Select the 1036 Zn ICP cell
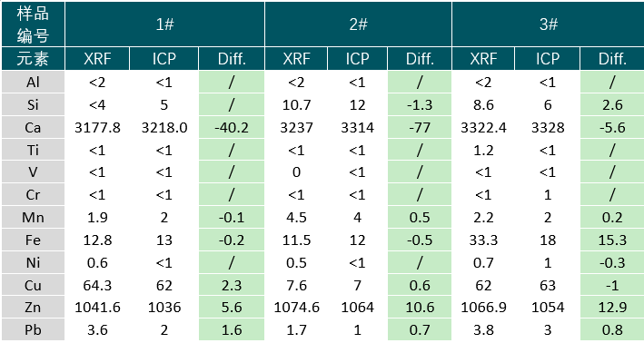Image resolution: width=644 pixels, height=343 pixels. pos(164,308)
